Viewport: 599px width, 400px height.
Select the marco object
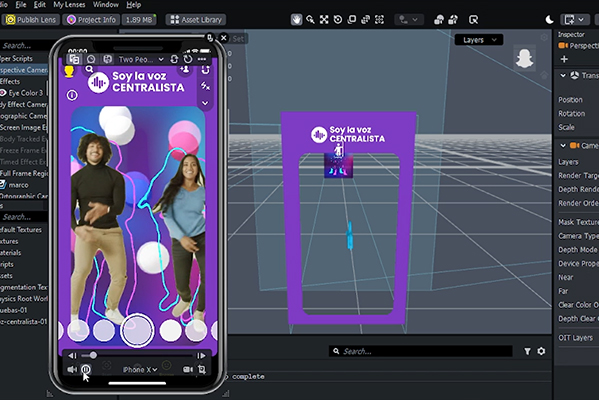pyautogui.click(x=18, y=185)
